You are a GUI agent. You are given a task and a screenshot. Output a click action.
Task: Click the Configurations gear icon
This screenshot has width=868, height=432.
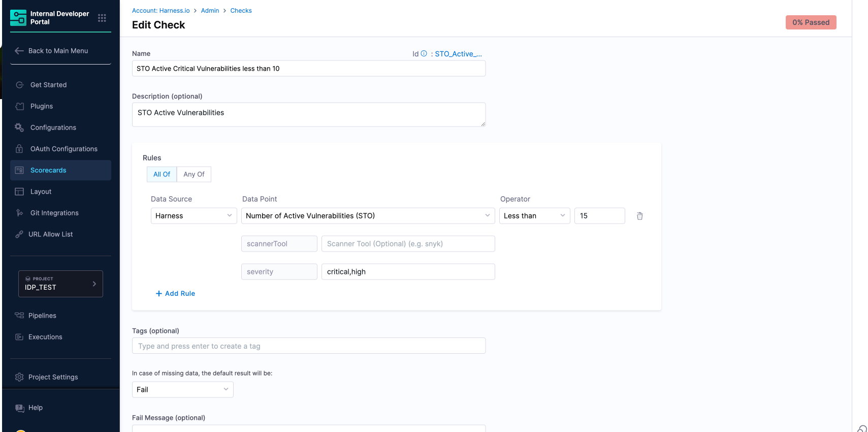19,128
